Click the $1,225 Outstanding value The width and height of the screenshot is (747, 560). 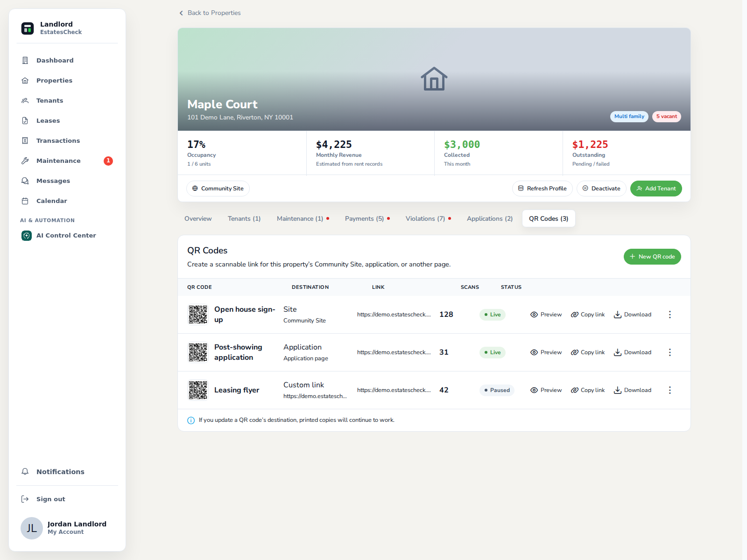[590, 145]
